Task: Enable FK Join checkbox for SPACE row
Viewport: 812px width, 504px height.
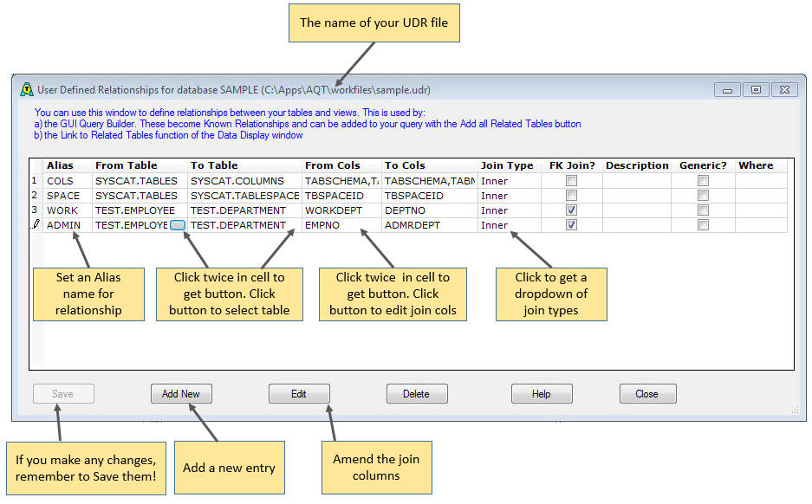Action: coord(571,196)
